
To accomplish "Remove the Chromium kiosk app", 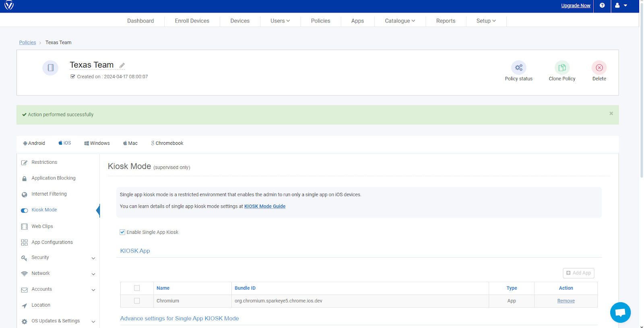I will point(566,301).
